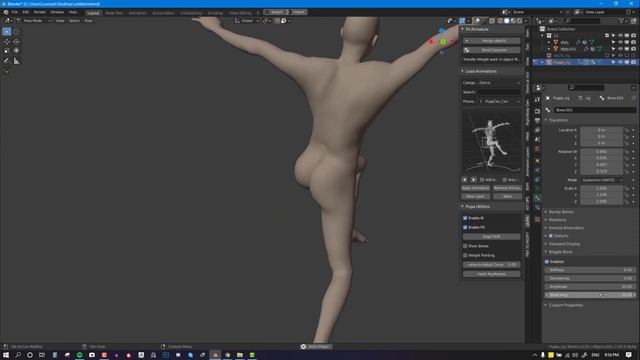640x360 pixels.
Task: Open the Pose menu in viewport header
Action: [x=88, y=21]
